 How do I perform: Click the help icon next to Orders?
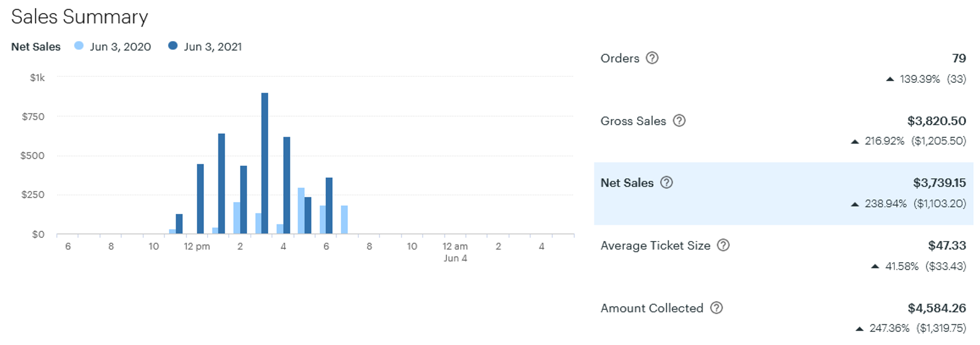tap(652, 58)
